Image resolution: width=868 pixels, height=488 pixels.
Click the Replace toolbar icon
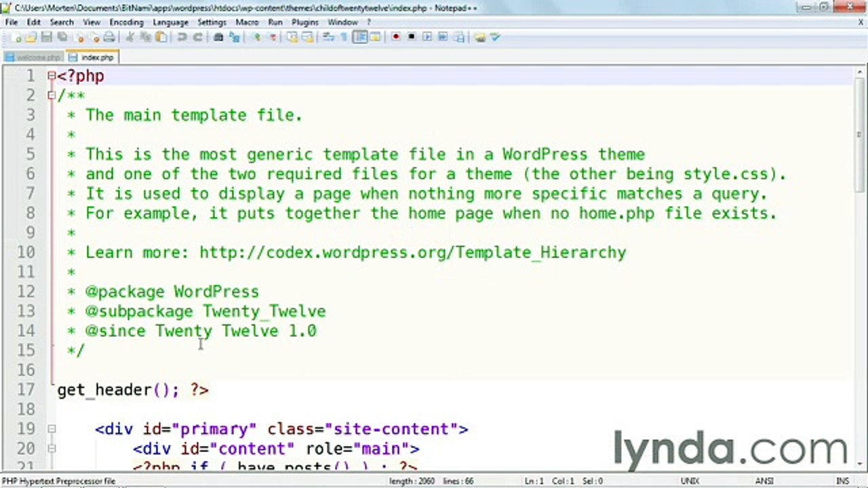coord(234,37)
